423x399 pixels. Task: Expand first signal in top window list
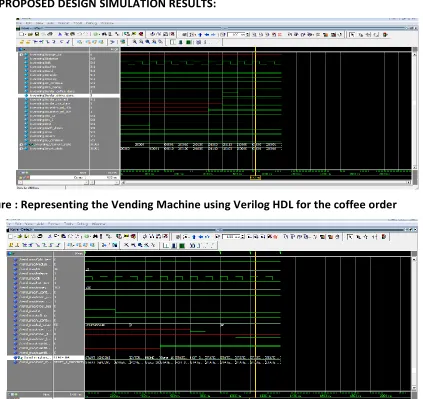click(x=22, y=54)
